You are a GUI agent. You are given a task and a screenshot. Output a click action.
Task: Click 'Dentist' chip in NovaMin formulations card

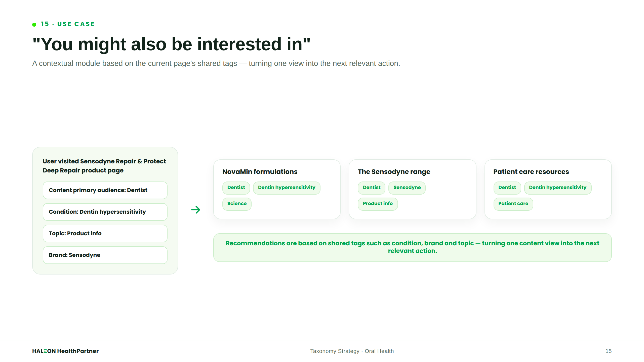pos(236,188)
